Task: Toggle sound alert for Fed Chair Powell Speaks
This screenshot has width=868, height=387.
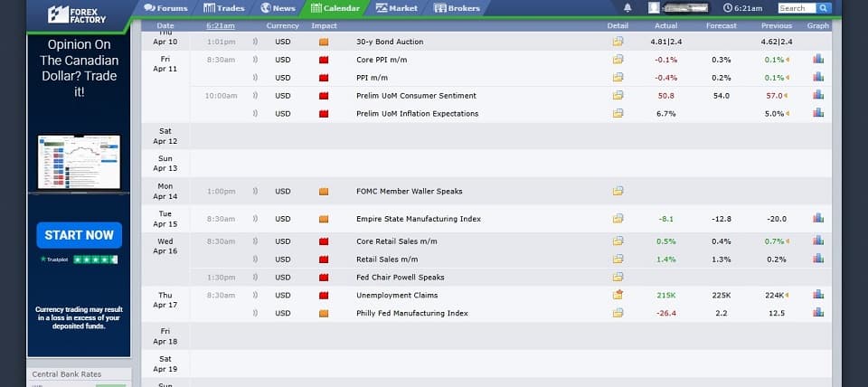Action: [x=255, y=278]
